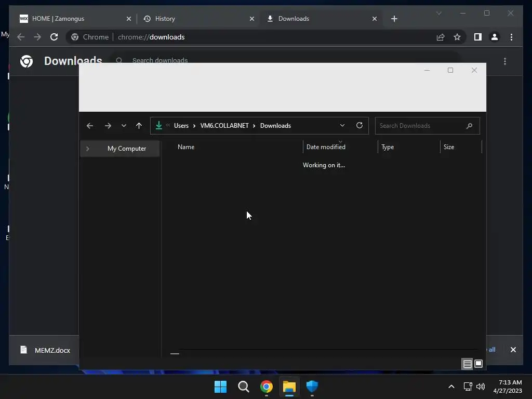The width and height of the screenshot is (532, 399).
Task: Expand chevron after VM6.COLLABNET in breadcrumb
Action: [x=254, y=126]
